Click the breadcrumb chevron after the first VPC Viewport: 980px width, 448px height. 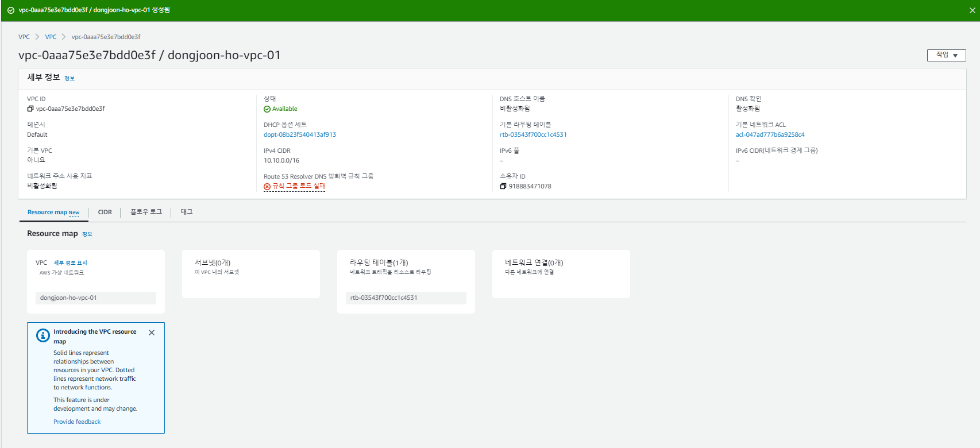(37, 37)
